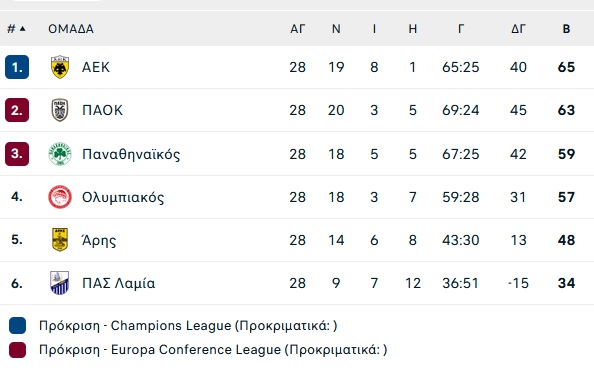Click the AEK team crest icon
The height and width of the screenshot is (377, 594).
pyautogui.click(x=60, y=67)
